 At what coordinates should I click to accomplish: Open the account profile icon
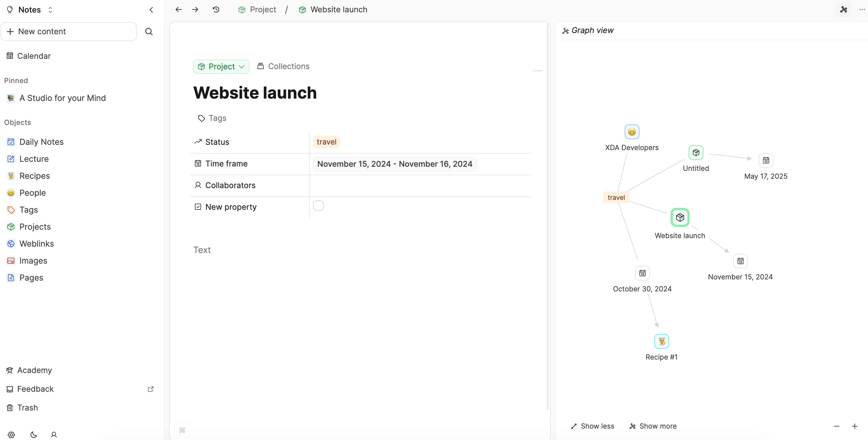pyautogui.click(x=54, y=435)
